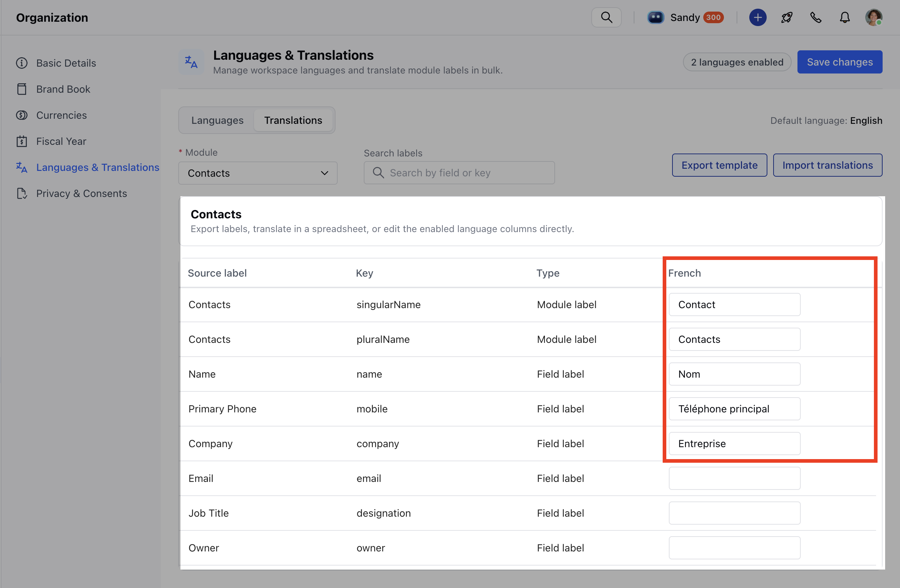This screenshot has height=588, width=900.
Task: Click the 'mobile' key cell
Action: 372,409
